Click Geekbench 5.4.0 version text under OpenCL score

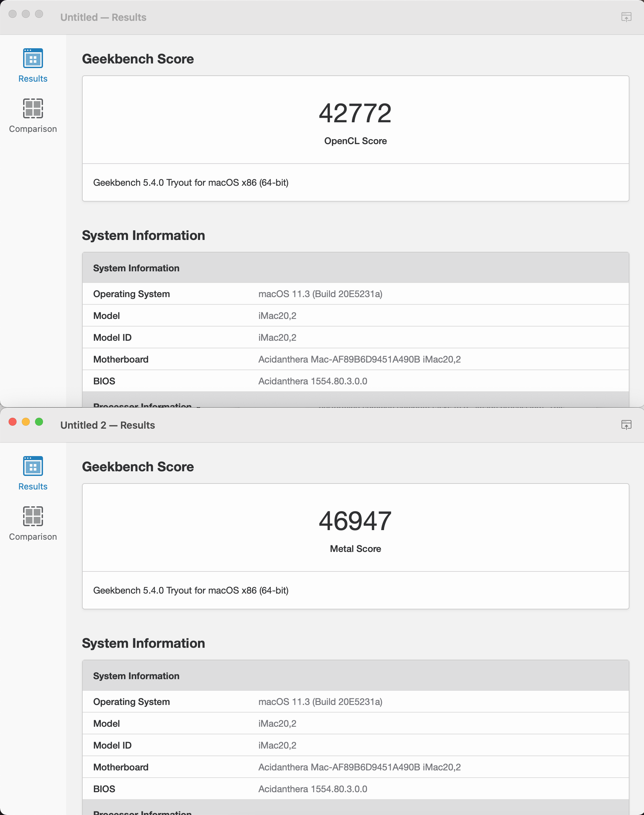[x=190, y=182]
